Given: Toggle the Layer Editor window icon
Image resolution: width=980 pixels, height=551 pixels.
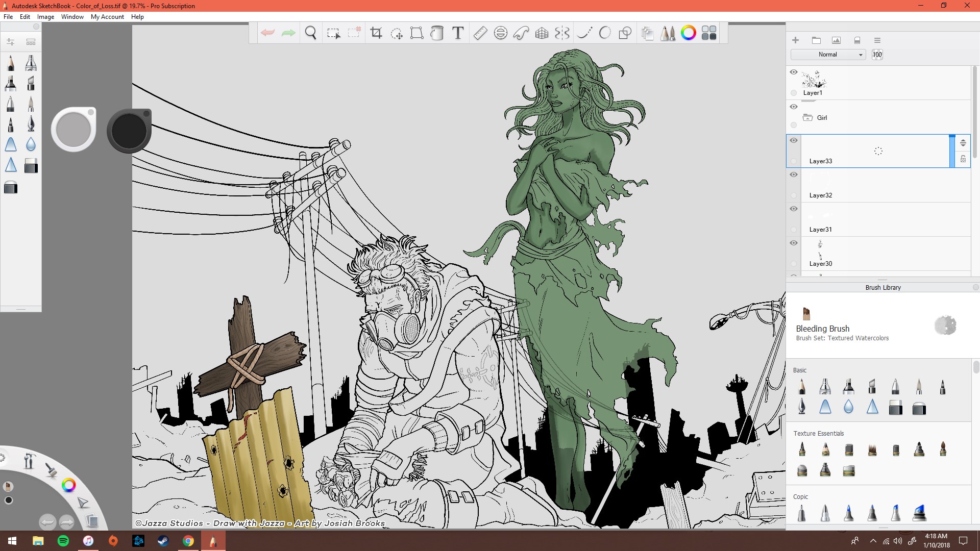Looking at the screenshot, I should click(x=647, y=33).
